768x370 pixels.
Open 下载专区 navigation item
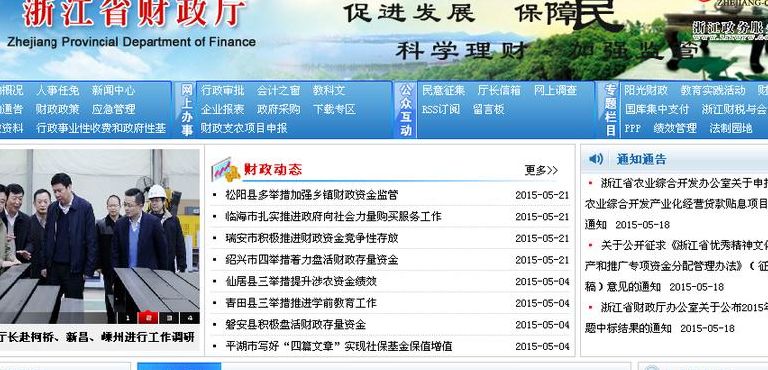tap(334, 109)
